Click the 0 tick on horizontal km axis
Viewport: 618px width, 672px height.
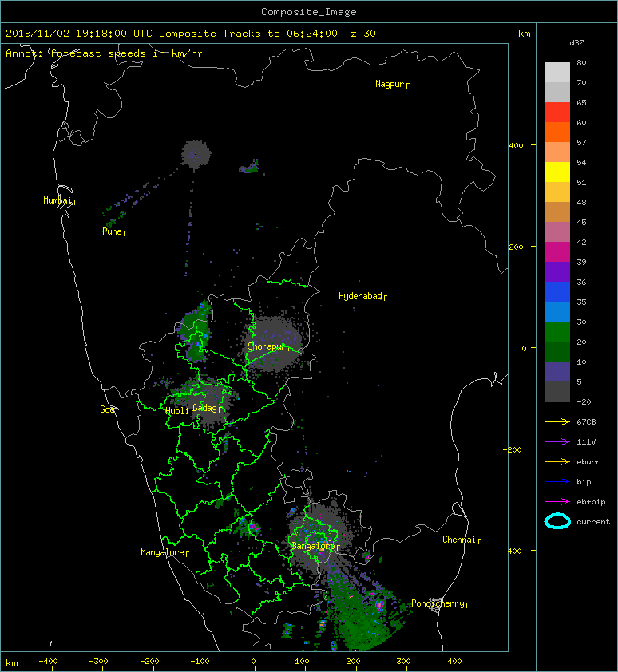click(253, 662)
